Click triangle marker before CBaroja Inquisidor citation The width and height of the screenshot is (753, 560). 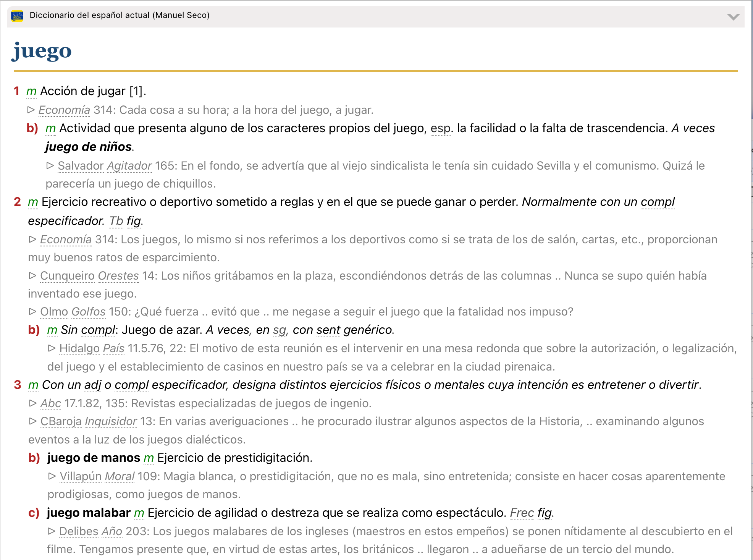[x=32, y=421]
